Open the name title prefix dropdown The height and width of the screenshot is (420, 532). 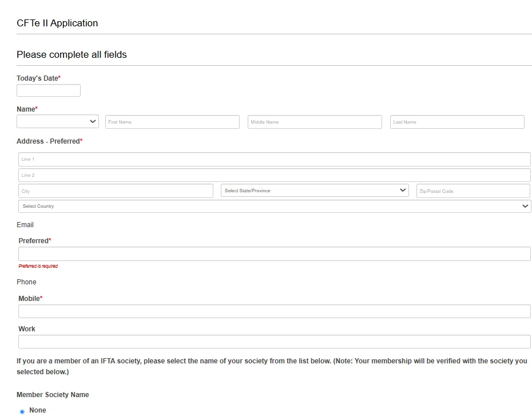point(57,121)
